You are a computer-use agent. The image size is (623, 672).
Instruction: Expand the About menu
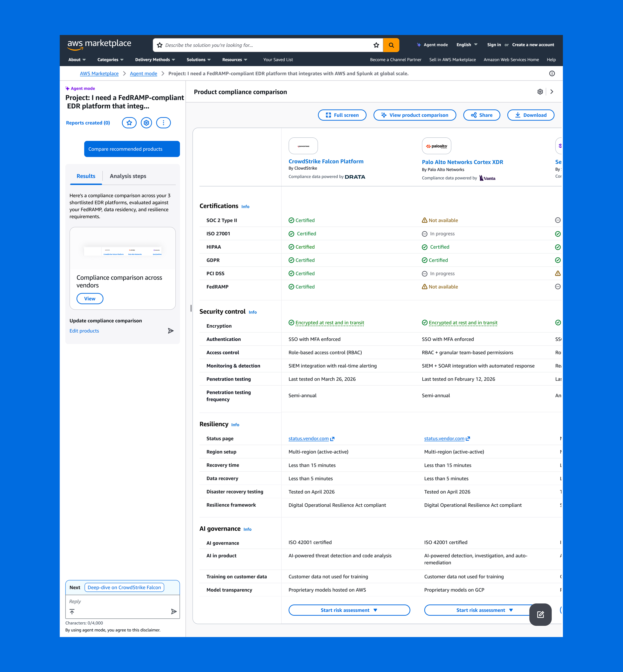pos(77,60)
